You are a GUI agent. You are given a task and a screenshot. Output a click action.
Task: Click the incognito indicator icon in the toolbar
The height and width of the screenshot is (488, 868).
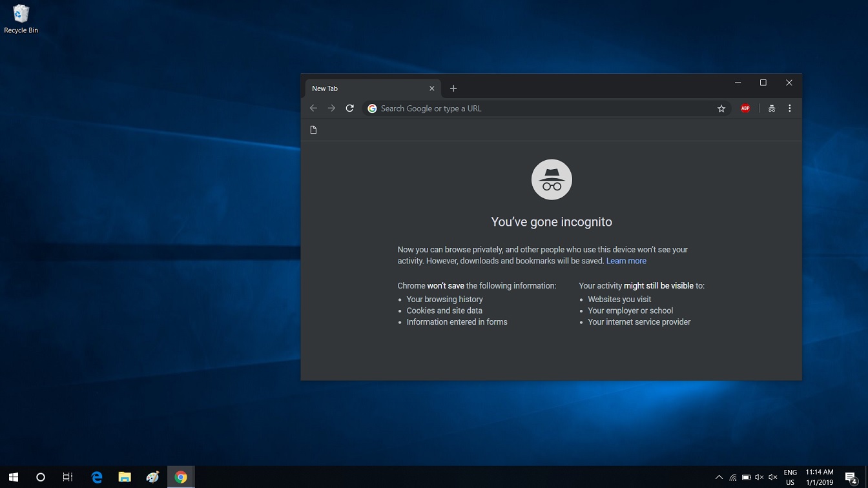tap(771, 108)
